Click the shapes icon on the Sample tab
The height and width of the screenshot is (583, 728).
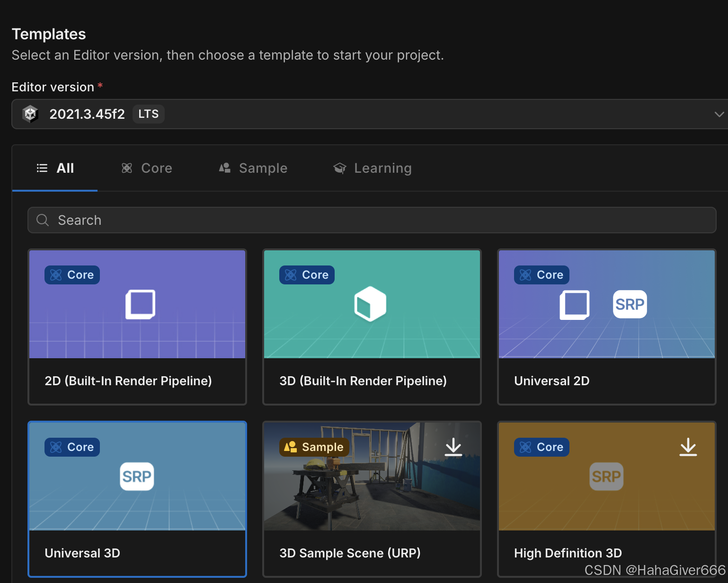225,168
